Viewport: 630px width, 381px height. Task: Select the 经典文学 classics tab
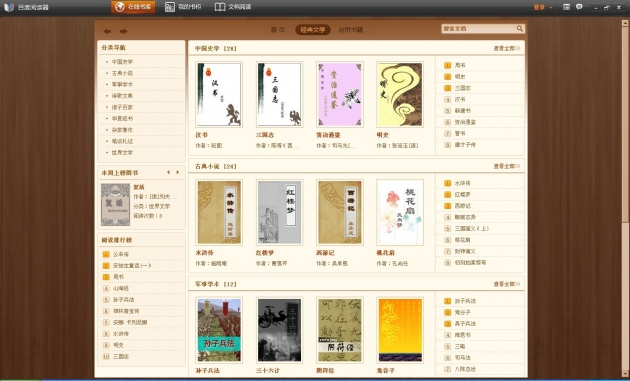coord(313,30)
